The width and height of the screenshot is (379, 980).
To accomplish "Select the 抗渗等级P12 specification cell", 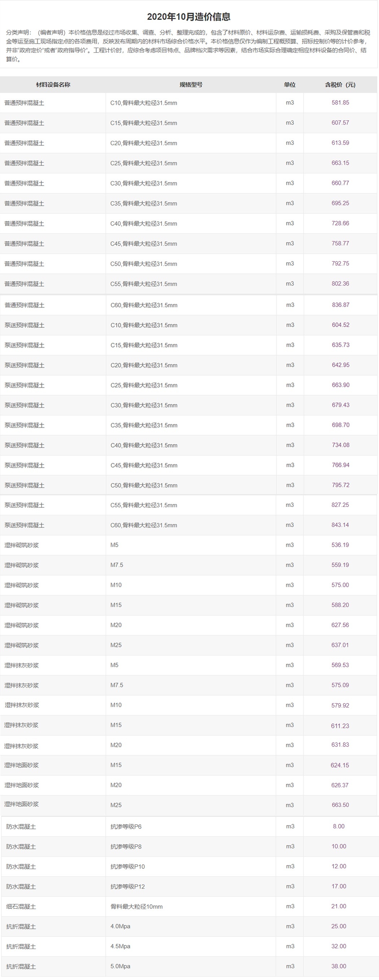I will click(x=127, y=886).
